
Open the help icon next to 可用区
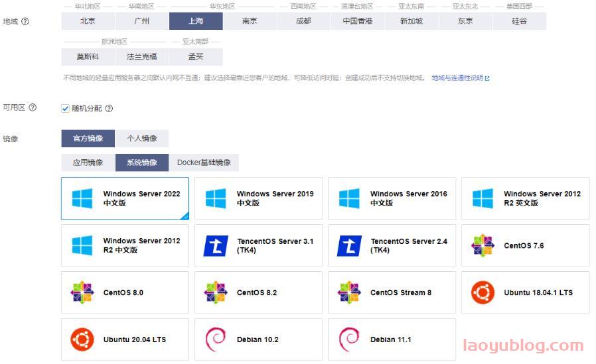33,107
